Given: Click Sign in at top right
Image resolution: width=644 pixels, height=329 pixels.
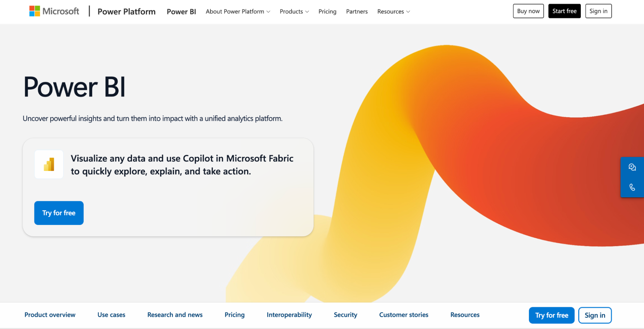Looking at the screenshot, I should 598,11.
